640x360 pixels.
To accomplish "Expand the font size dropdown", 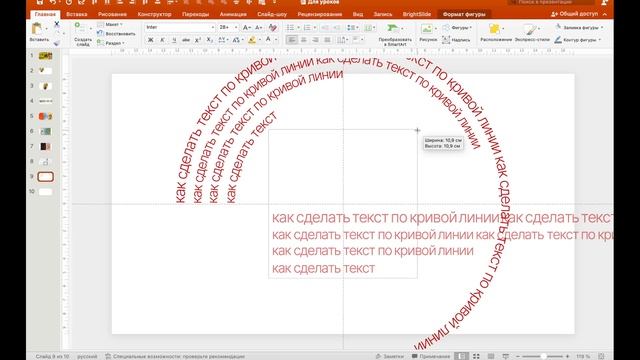I will click(236, 27).
